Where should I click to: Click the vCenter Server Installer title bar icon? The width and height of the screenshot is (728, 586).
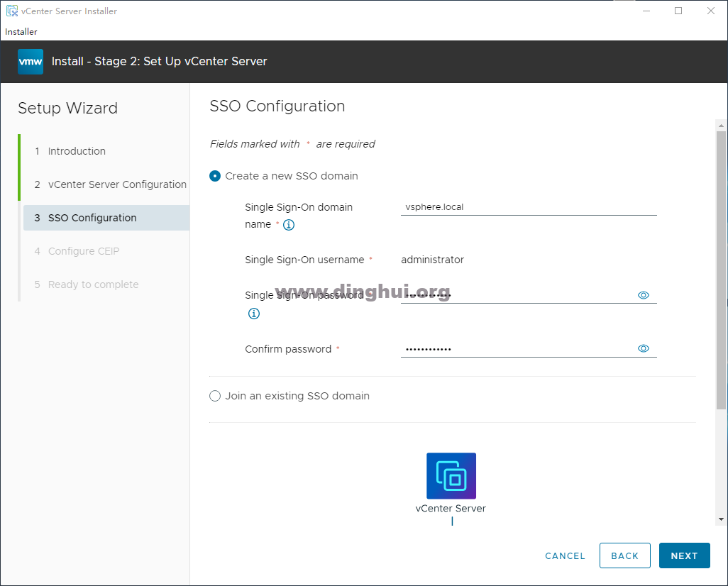(x=12, y=11)
